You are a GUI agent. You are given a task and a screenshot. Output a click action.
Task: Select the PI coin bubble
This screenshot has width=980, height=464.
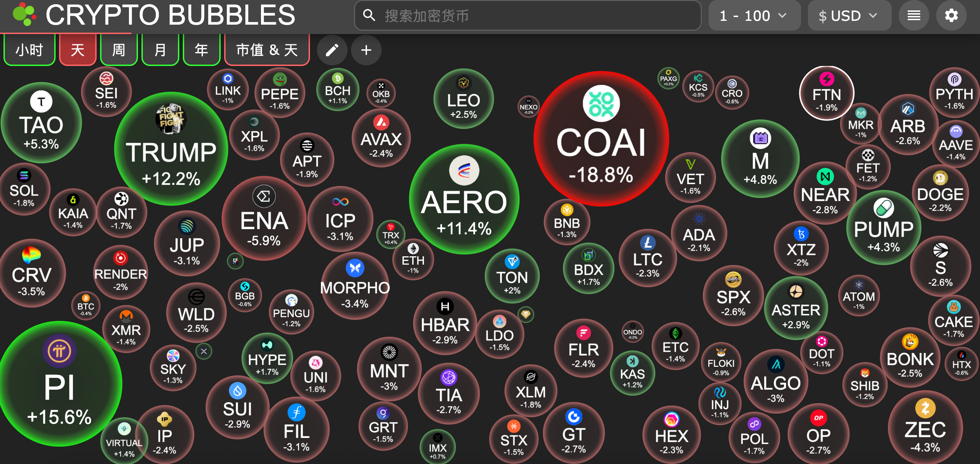[59, 384]
